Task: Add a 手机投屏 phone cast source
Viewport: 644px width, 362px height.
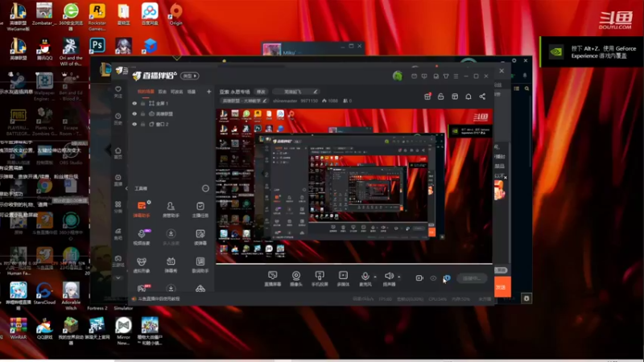Action: [320, 278]
